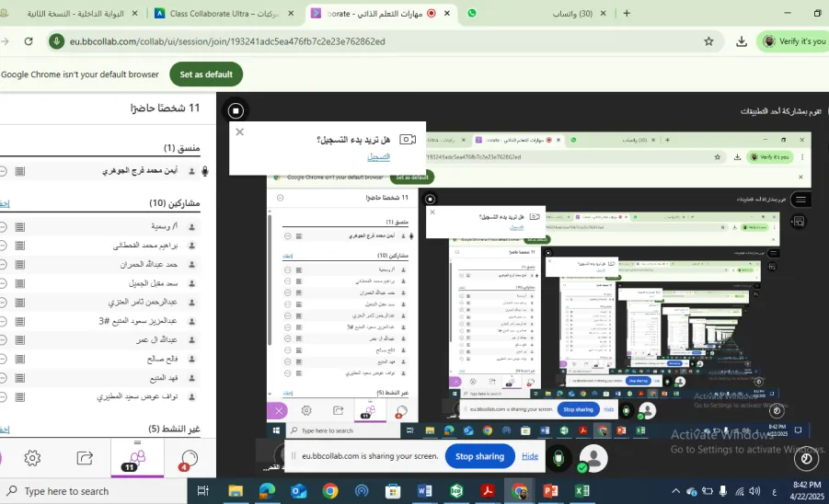829x504 pixels.
Task: Click Windows Start button in shared preview
Action: point(275,430)
